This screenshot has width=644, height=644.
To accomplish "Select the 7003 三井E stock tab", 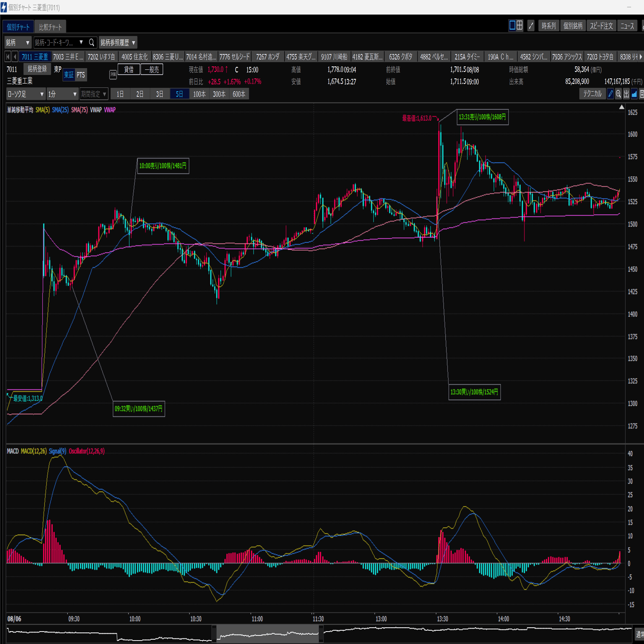I will (69, 57).
